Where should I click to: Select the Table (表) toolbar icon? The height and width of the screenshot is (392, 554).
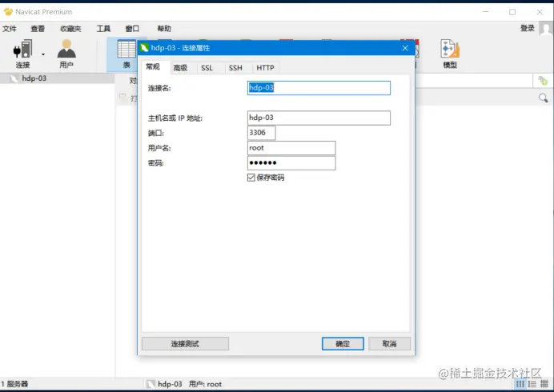click(x=126, y=54)
